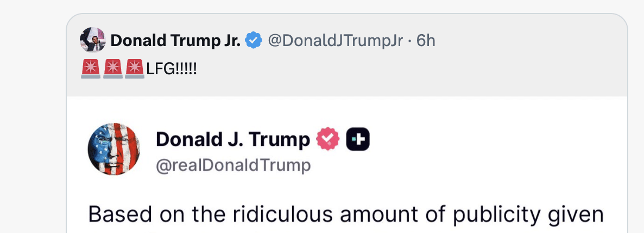Click the blue verified badge beside Trump Jr.

(254, 41)
